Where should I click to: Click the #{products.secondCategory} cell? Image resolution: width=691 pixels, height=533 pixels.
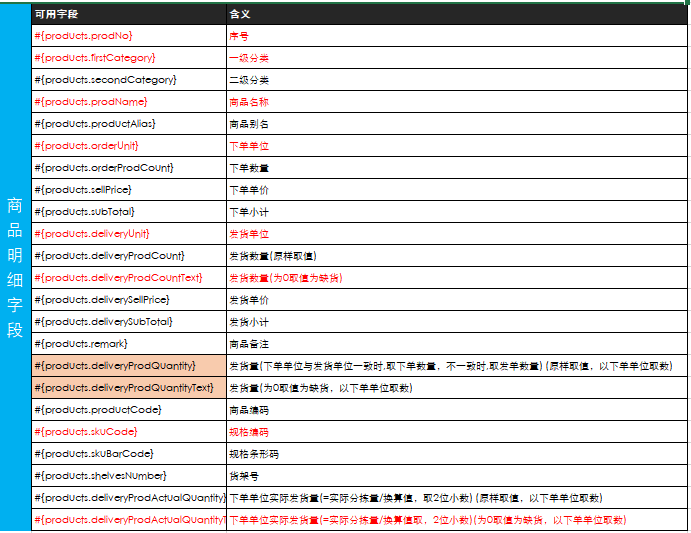(129, 80)
